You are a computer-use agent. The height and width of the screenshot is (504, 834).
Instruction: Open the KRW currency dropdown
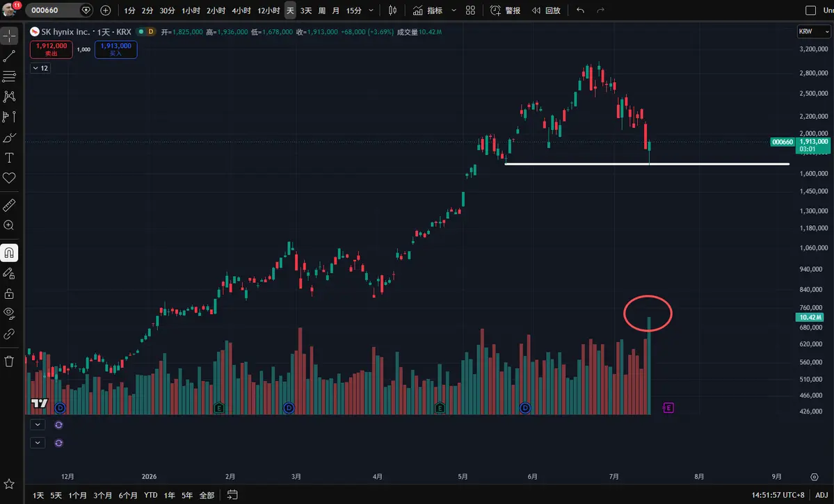(x=813, y=31)
